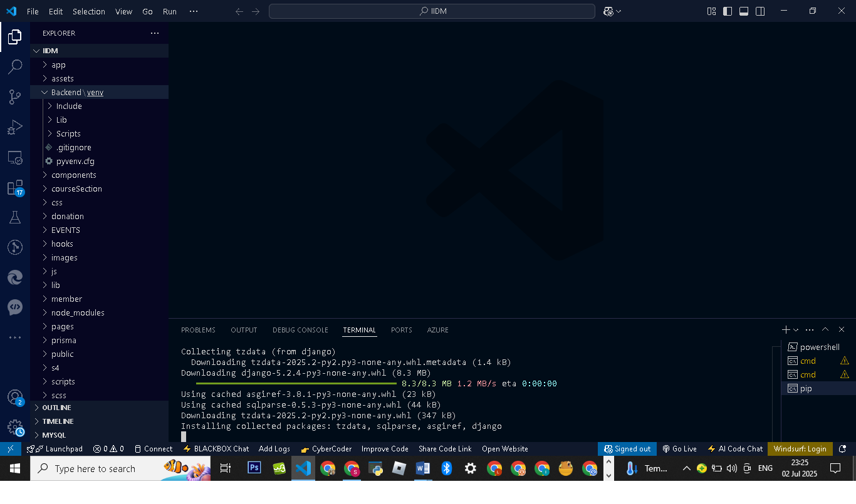
Task: Select the powershell terminal
Action: point(818,347)
